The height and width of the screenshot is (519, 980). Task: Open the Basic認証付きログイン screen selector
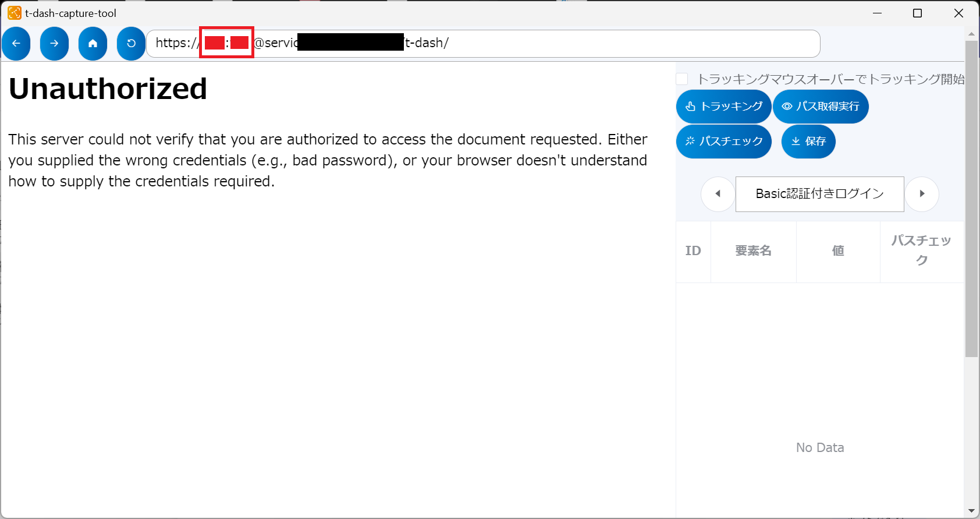(819, 194)
